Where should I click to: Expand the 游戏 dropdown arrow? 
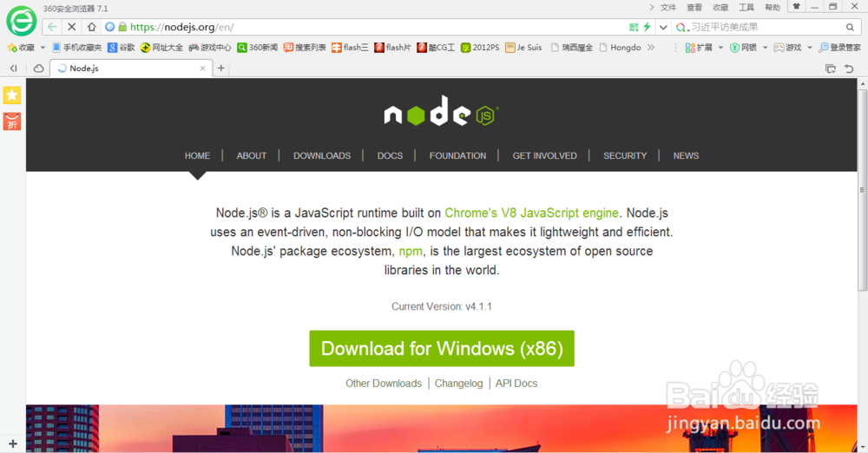(809, 48)
